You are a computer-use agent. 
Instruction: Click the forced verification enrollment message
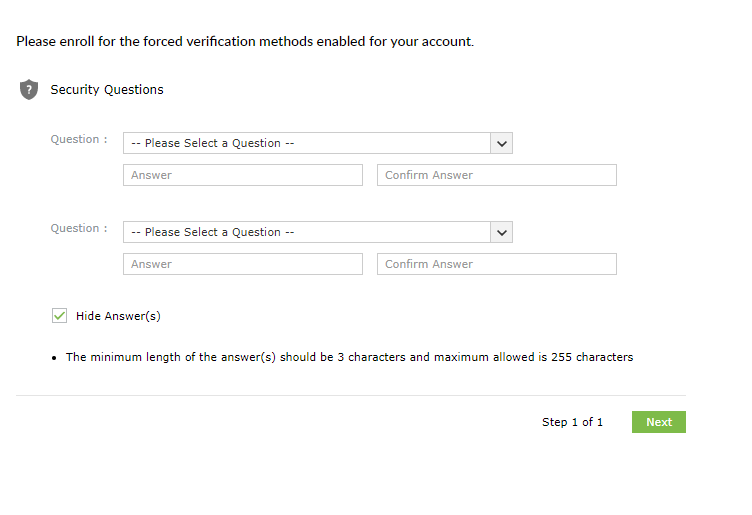click(245, 42)
